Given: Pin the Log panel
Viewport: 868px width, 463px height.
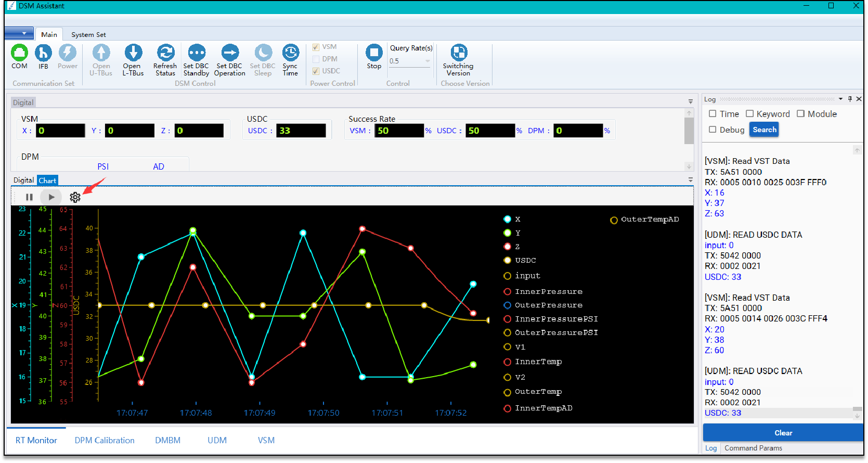Looking at the screenshot, I should (850, 99).
